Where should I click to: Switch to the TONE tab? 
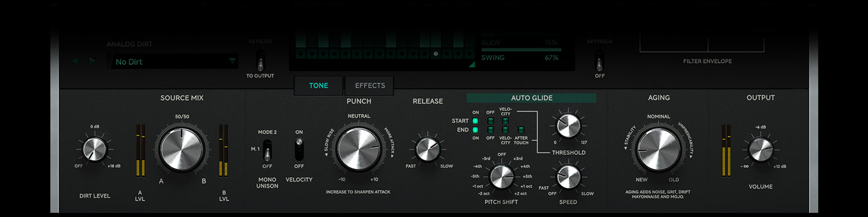(x=318, y=86)
